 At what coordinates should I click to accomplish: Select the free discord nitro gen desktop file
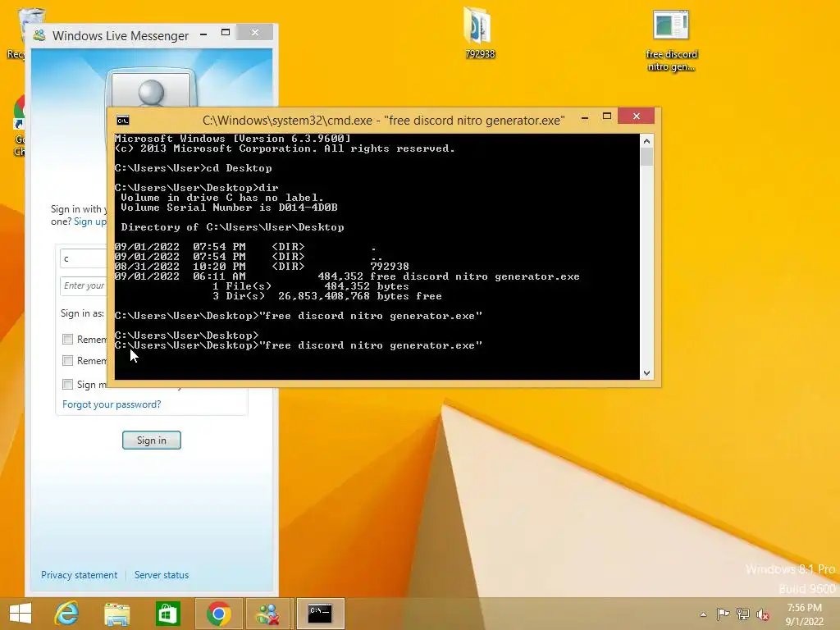coord(671,40)
